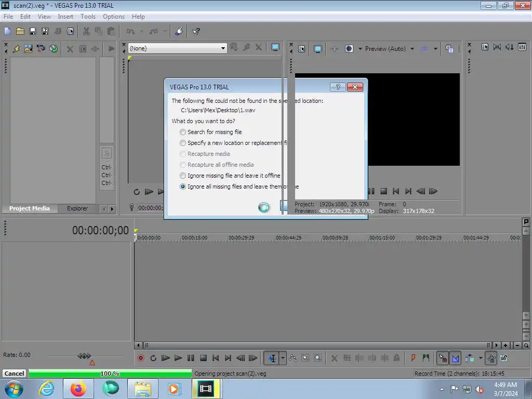Viewport: 532px width, 399px height.
Task: Click the Cancel button in status bar
Action: click(14, 374)
